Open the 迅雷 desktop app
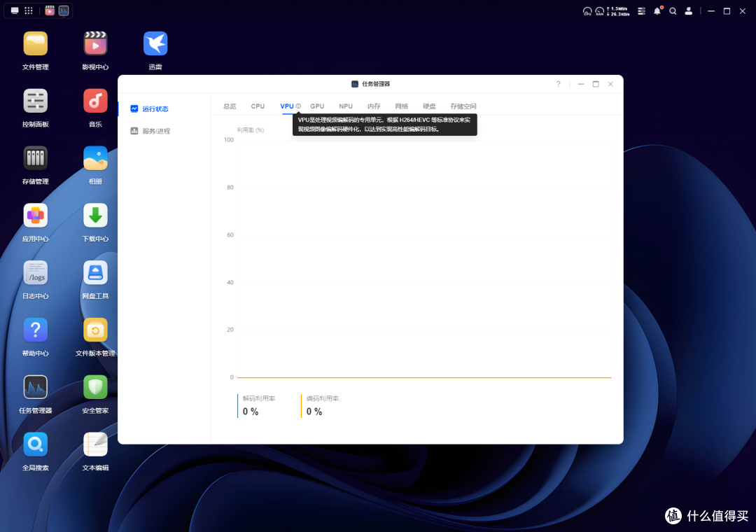The width and height of the screenshot is (756, 532). click(x=155, y=44)
